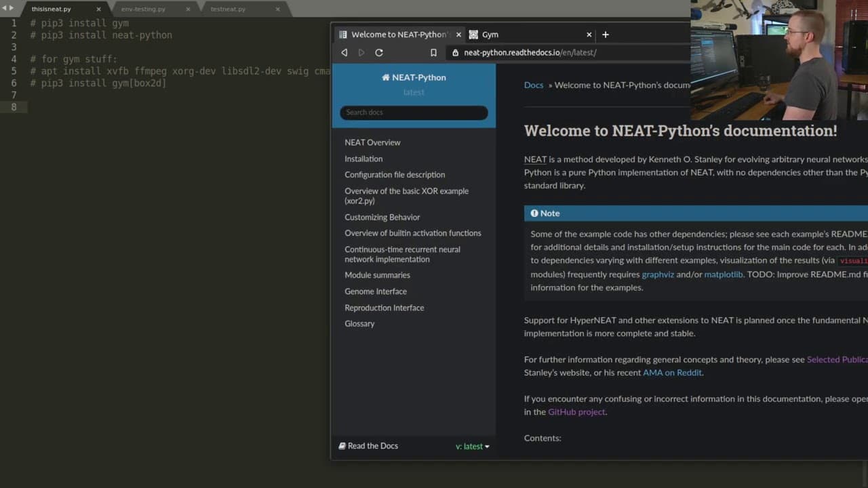
Task: Switch to the Gym browser tab
Action: point(529,35)
